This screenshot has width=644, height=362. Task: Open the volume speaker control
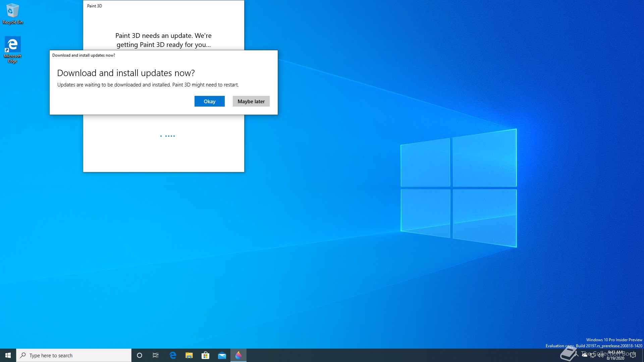point(601,355)
